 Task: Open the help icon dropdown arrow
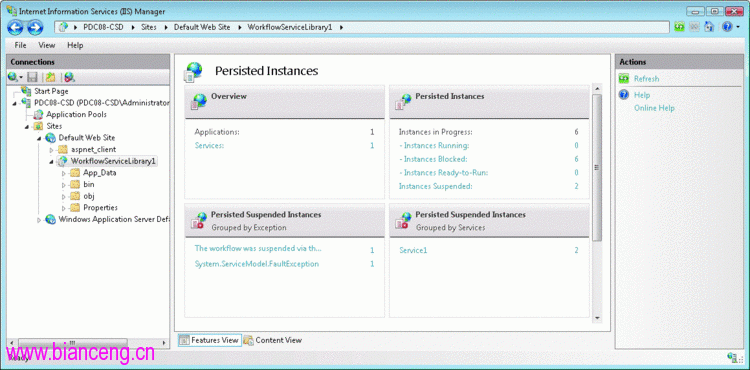click(737, 27)
